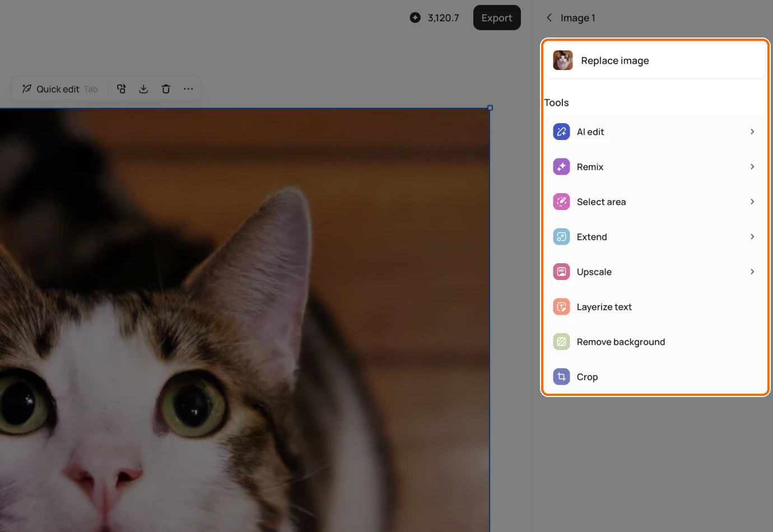Click the cat photo on the canvas
The image size is (773, 532).
pos(245,320)
